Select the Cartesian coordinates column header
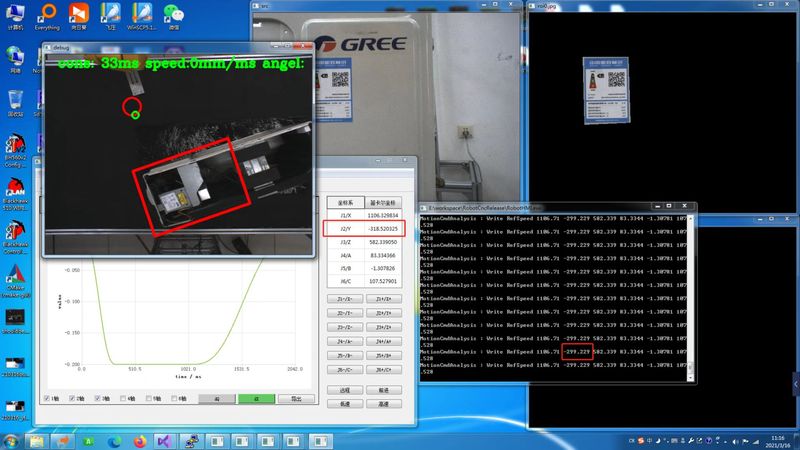Screen dimensions: 800x450 [x=383, y=203]
